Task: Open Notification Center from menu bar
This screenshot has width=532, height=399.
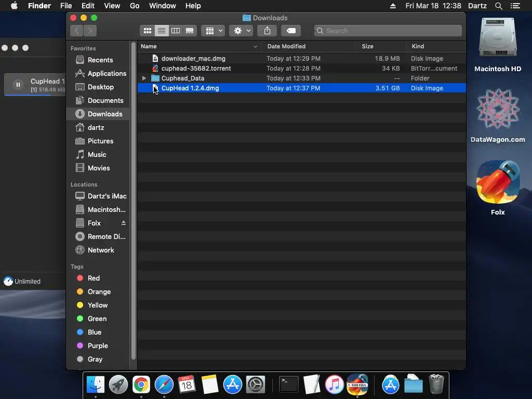Action: [515, 6]
